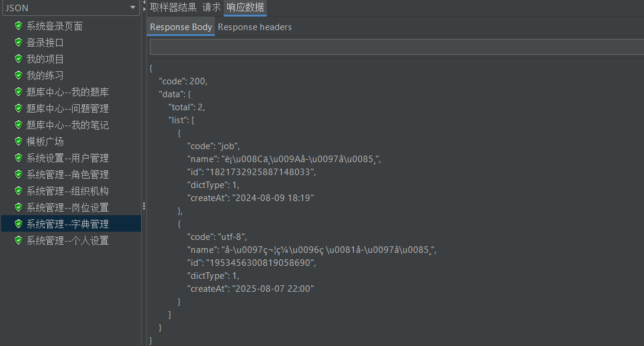The width and height of the screenshot is (644, 346).
Task: Click the splitter handle dots between the panels
Action: pos(144,206)
